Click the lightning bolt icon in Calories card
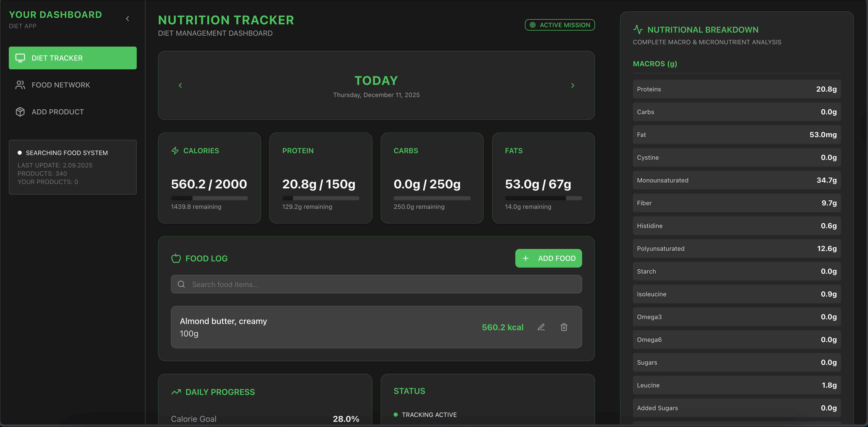Screen dimensions: 868x427 point(175,151)
